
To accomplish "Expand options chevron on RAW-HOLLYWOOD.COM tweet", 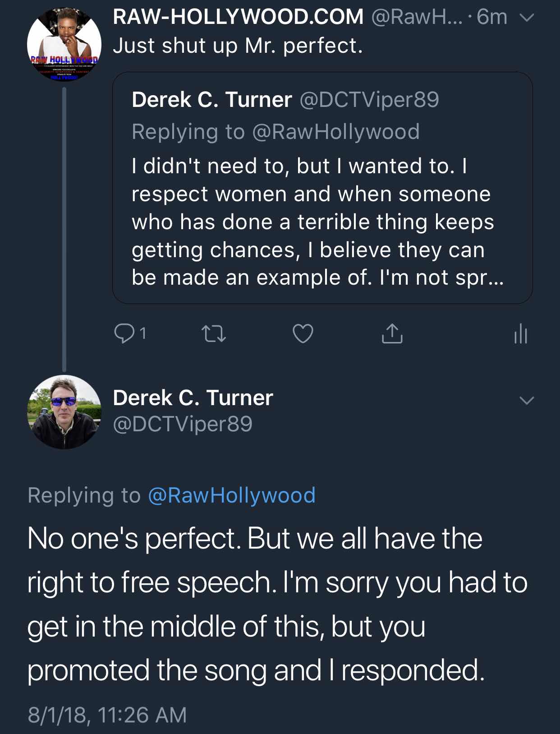I will click(527, 18).
